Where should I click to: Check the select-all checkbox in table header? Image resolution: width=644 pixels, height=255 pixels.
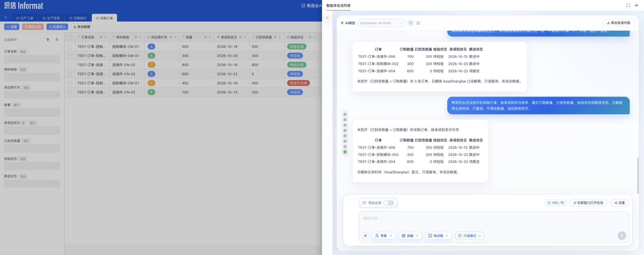coord(70,37)
